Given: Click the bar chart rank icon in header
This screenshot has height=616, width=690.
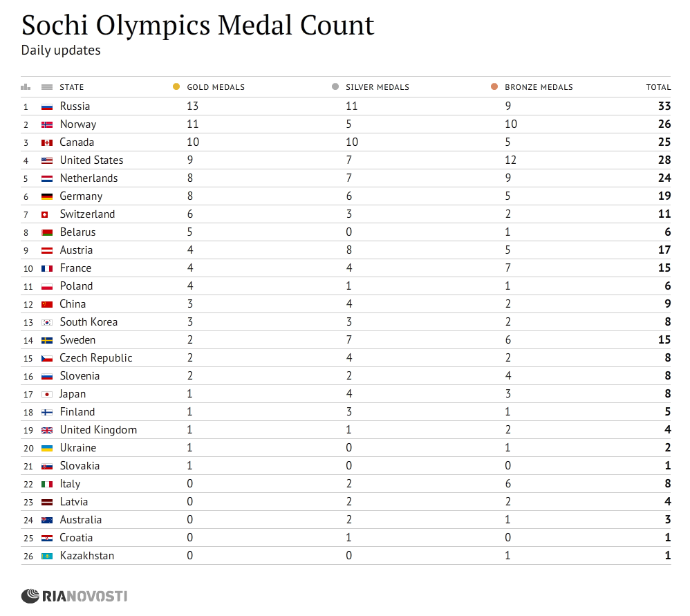Looking at the screenshot, I should pyautogui.click(x=26, y=87).
